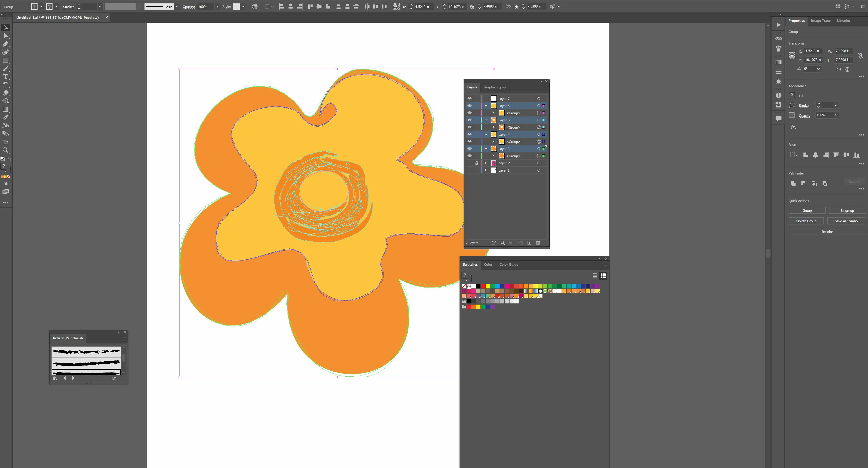This screenshot has width=868, height=468.
Task: Open the Color Guide tab
Action: tap(508, 265)
